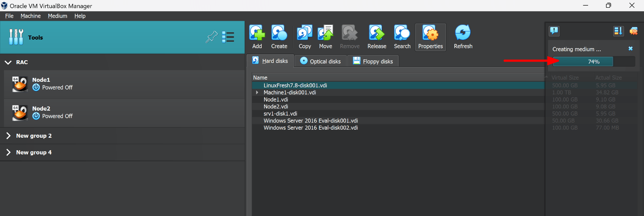Cancel the Creating medium operation

point(630,49)
